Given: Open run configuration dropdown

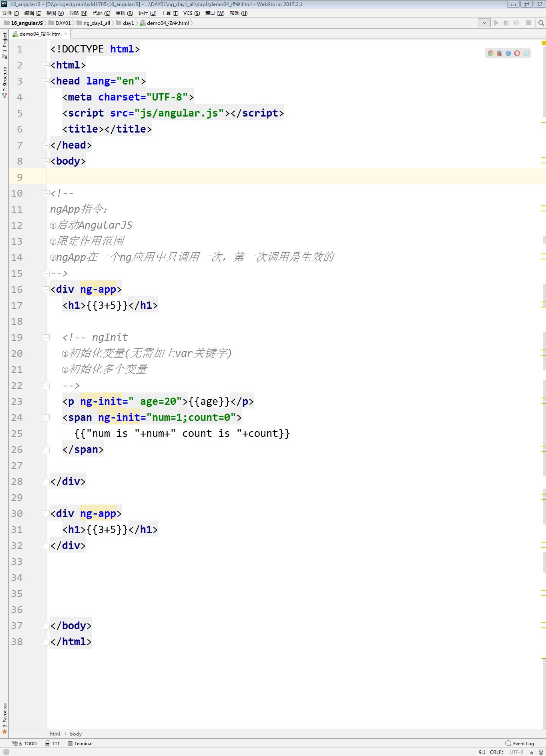Looking at the screenshot, I should (484, 23).
